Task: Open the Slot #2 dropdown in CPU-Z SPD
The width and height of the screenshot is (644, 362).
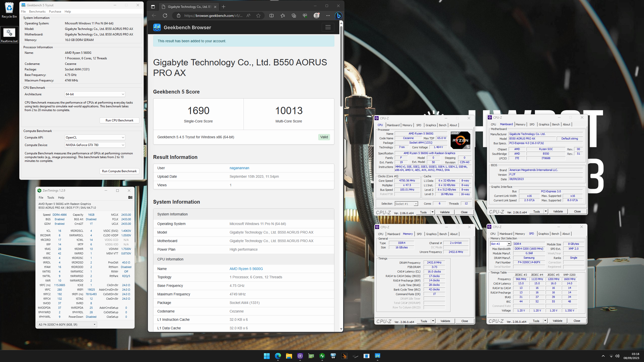Action: tap(501, 244)
